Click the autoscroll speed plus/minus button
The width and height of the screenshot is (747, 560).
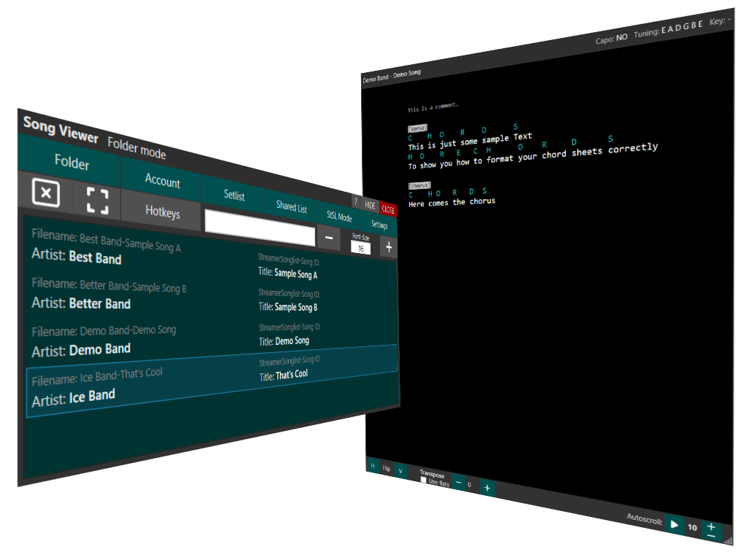click(x=711, y=531)
